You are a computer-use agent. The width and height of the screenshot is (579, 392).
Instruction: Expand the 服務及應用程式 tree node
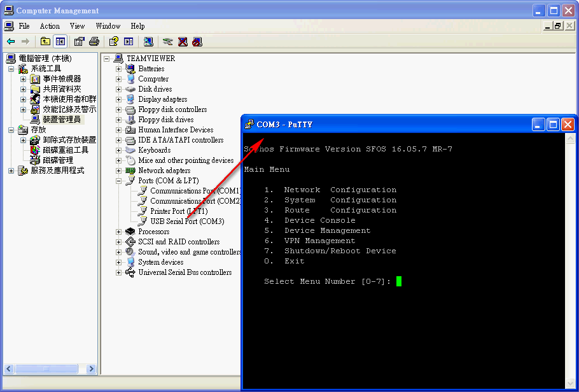tap(11, 171)
